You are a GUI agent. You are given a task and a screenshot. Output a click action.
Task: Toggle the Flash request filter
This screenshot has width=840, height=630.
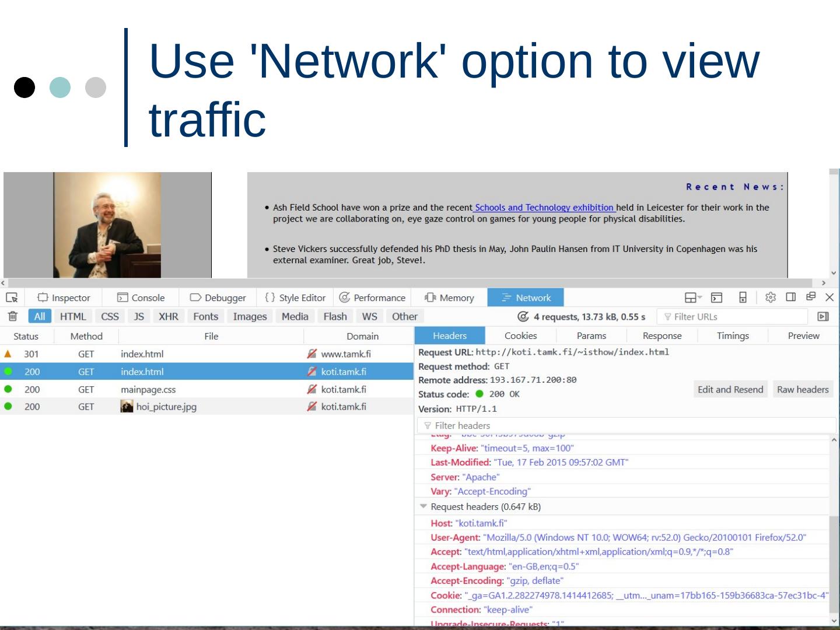(335, 316)
